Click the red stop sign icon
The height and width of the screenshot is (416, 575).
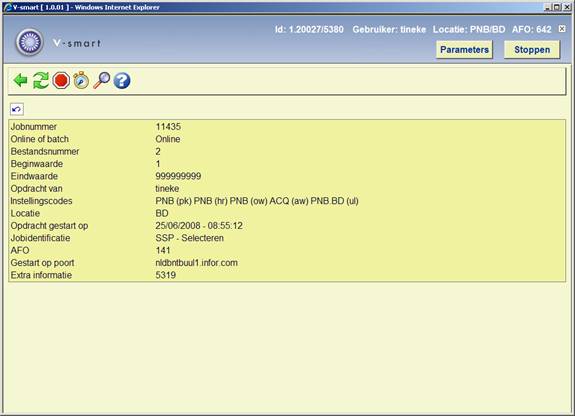(x=61, y=80)
